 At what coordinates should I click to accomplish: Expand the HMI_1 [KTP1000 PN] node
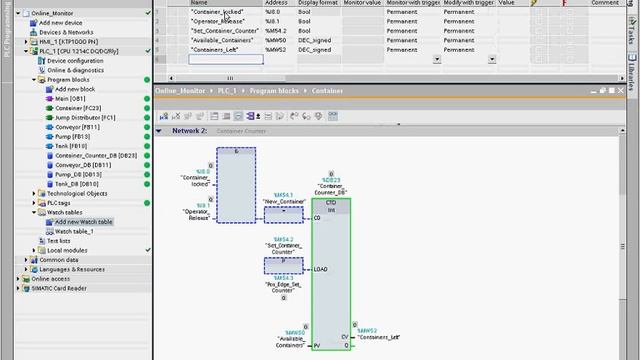pyautogui.click(x=26, y=42)
